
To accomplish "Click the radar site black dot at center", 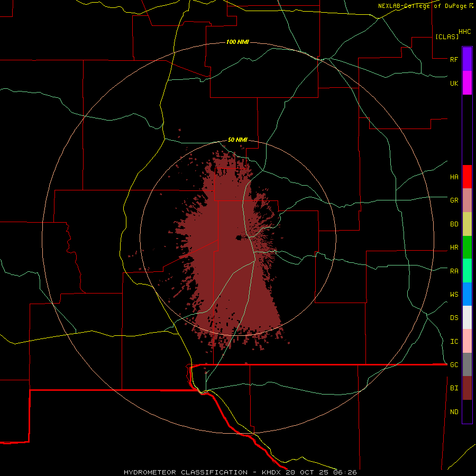I will pyautogui.click(x=239, y=237).
